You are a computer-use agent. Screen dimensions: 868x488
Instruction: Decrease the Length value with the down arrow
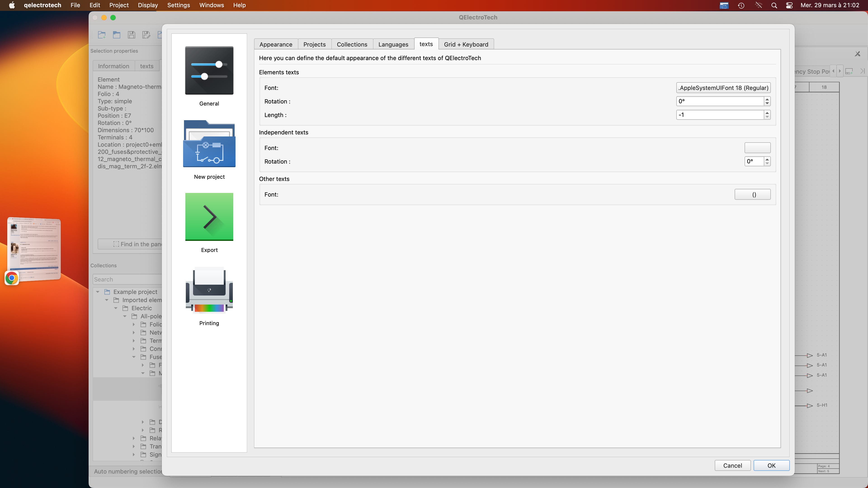[767, 117]
